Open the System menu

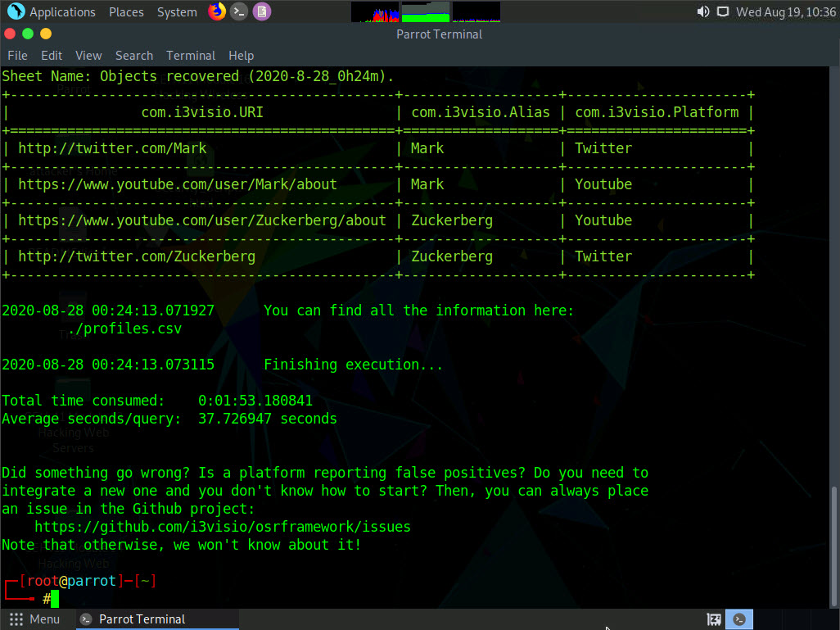pos(177,11)
